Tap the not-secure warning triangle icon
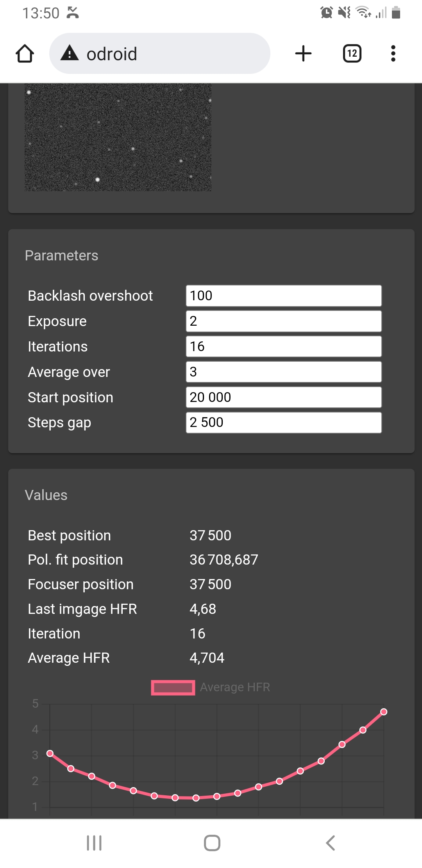This screenshot has width=422, height=868. pos(70,53)
